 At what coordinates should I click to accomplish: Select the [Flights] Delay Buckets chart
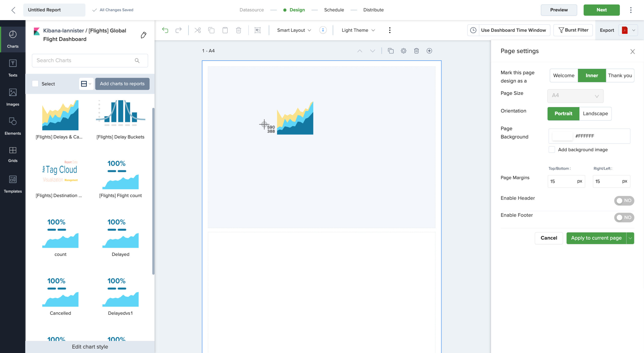tap(120, 120)
